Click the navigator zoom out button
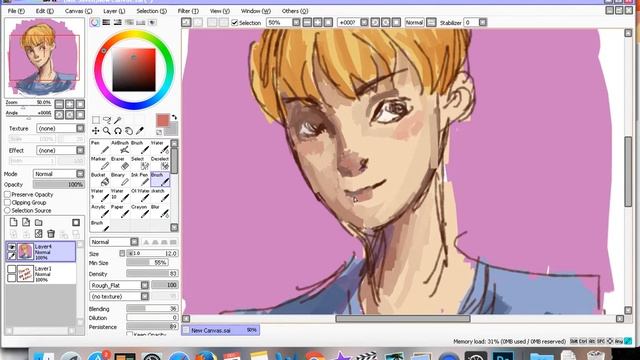This screenshot has width=640, height=360. tap(59, 104)
